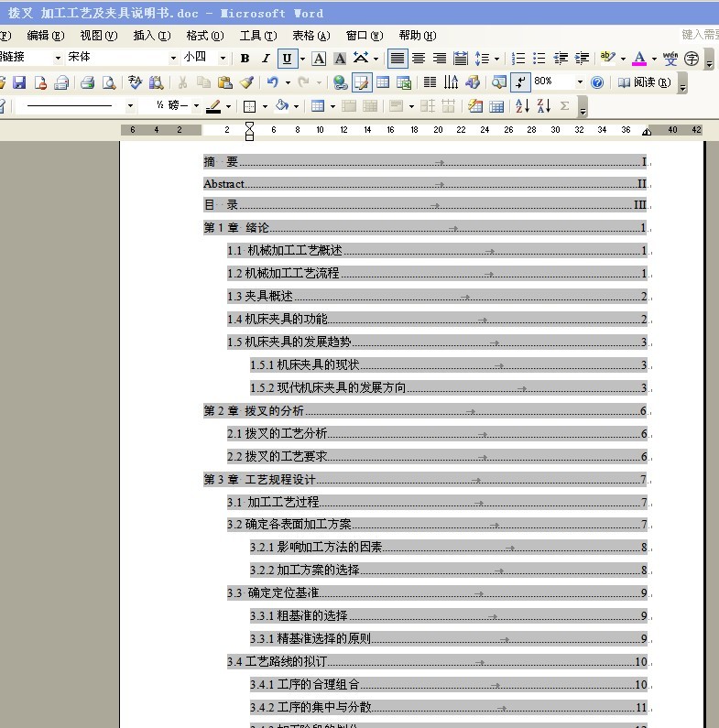
Task: Open the 工具(T) menu
Action: 258,36
